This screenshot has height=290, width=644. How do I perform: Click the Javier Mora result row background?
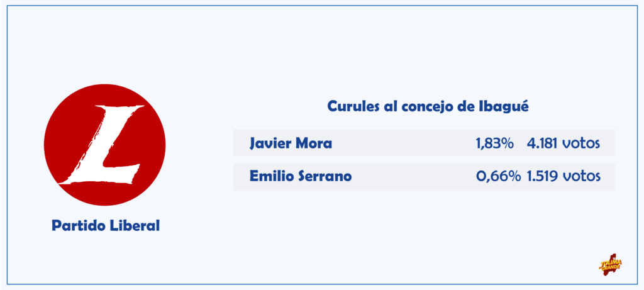coord(425,143)
